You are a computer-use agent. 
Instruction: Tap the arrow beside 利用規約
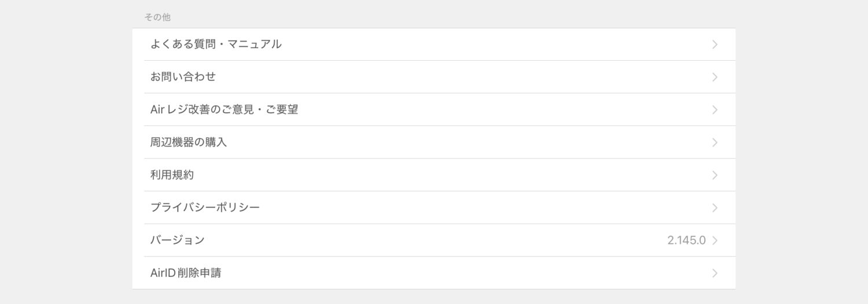point(715,175)
